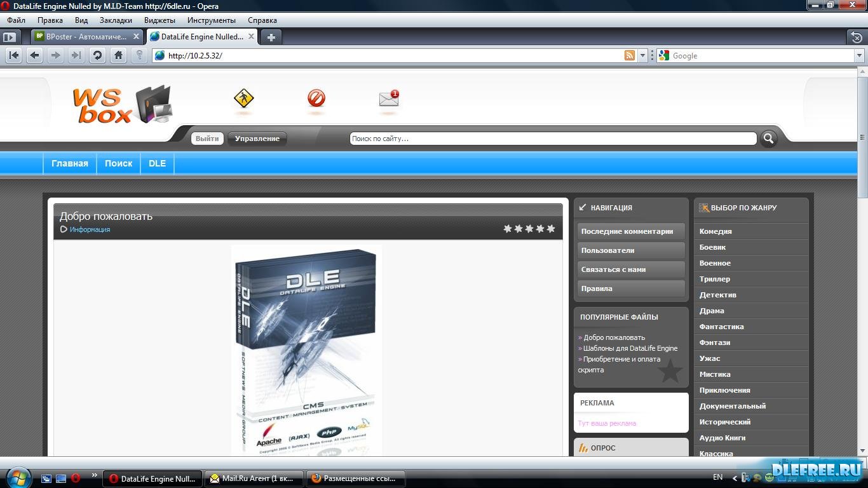This screenshot has height=488, width=868.
Task: Open Последние комментарии in navigation
Action: [x=631, y=231]
